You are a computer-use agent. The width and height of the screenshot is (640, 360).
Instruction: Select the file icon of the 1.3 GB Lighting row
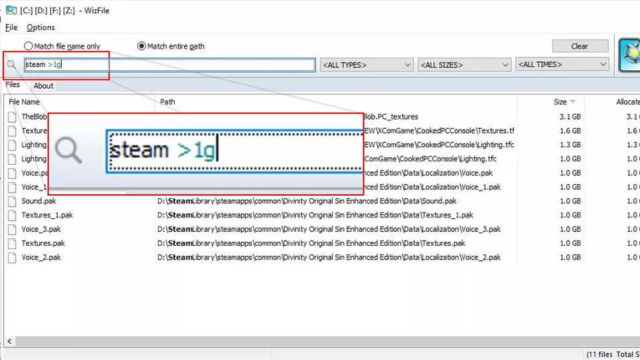click(x=12, y=145)
